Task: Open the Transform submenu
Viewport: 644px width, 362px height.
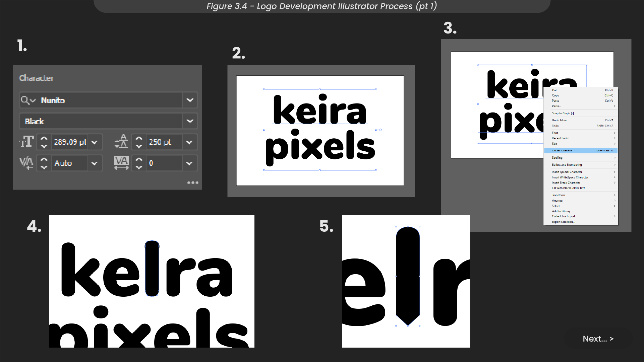Action: 581,195
